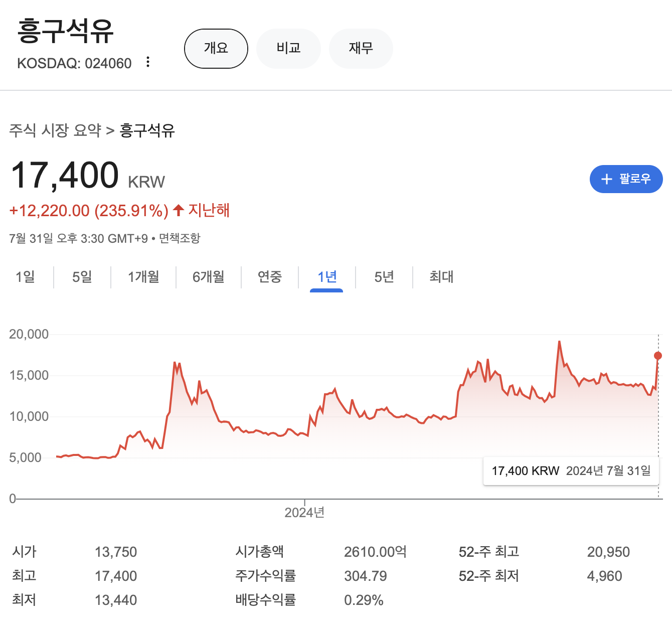The width and height of the screenshot is (672, 627).
Task: Select the 개요 overview tab
Action: (x=216, y=49)
